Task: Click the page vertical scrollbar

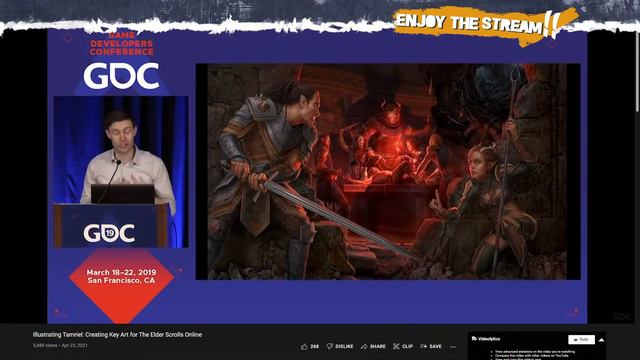Action: click(638, 71)
